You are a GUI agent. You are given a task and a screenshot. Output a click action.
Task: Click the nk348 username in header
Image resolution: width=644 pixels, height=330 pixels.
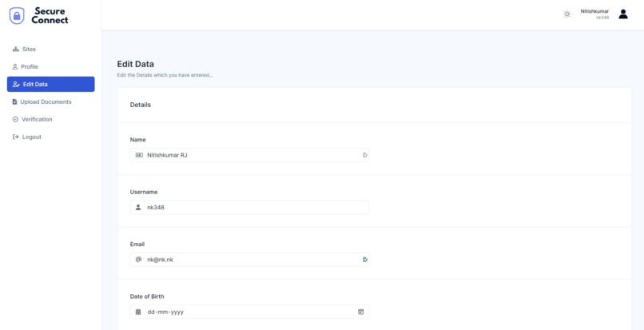(602, 18)
